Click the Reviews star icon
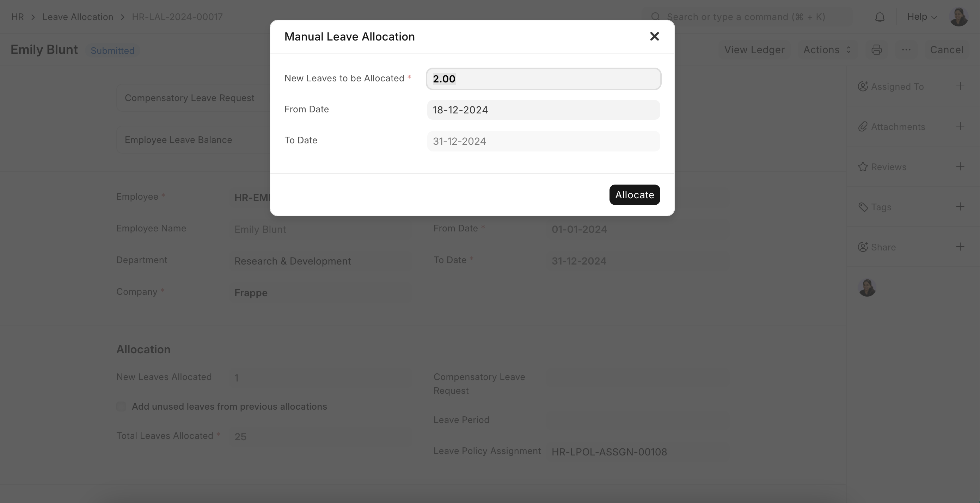This screenshot has width=980, height=503. coord(863,167)
